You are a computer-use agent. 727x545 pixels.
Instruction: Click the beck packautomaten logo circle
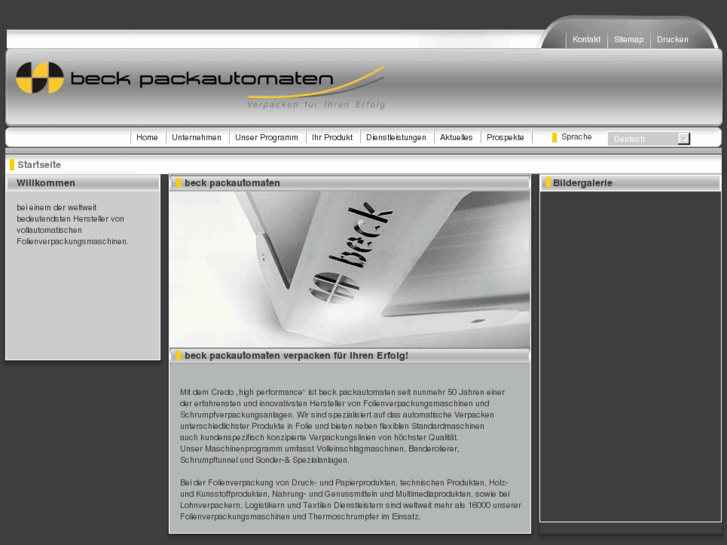coord(39,77)
